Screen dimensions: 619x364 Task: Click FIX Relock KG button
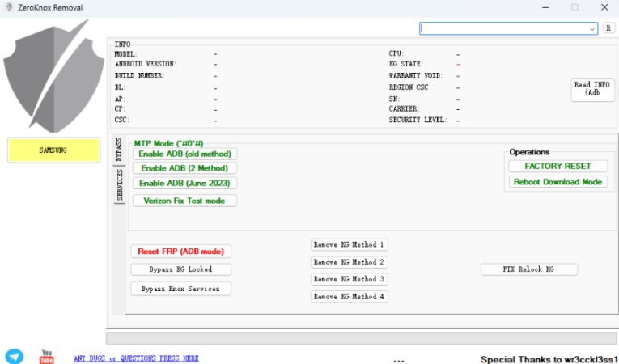click(x=529, y=269)
